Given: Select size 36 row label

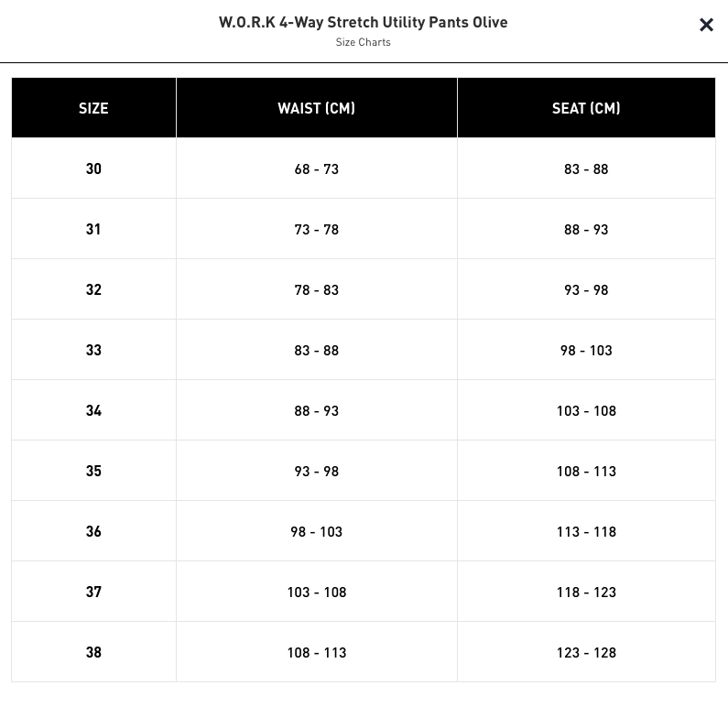Looking at the screenshot, I should (93, 531).
